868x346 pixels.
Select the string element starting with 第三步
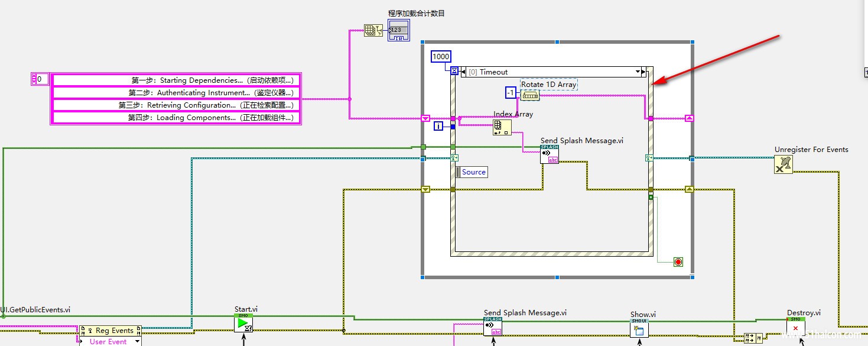tap(176, 105)
